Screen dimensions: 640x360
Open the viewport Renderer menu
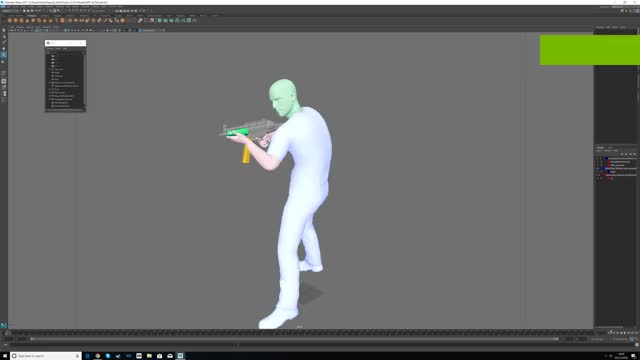(47, 27)
